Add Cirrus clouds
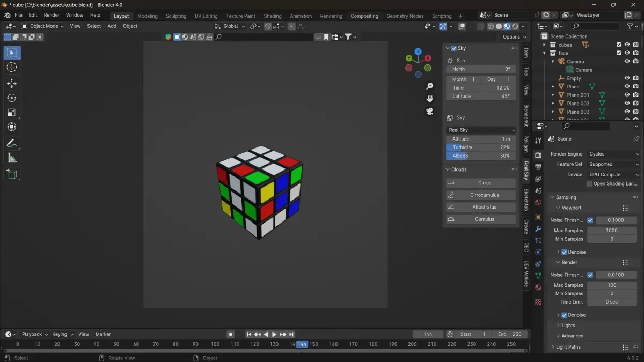This screenshot has height=362, width=644. point(481,183)
